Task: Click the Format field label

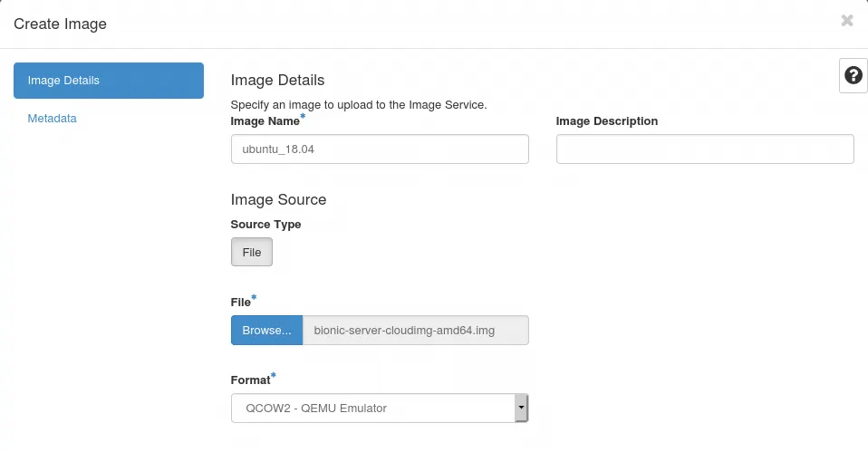Action: (x=251, y=380)
